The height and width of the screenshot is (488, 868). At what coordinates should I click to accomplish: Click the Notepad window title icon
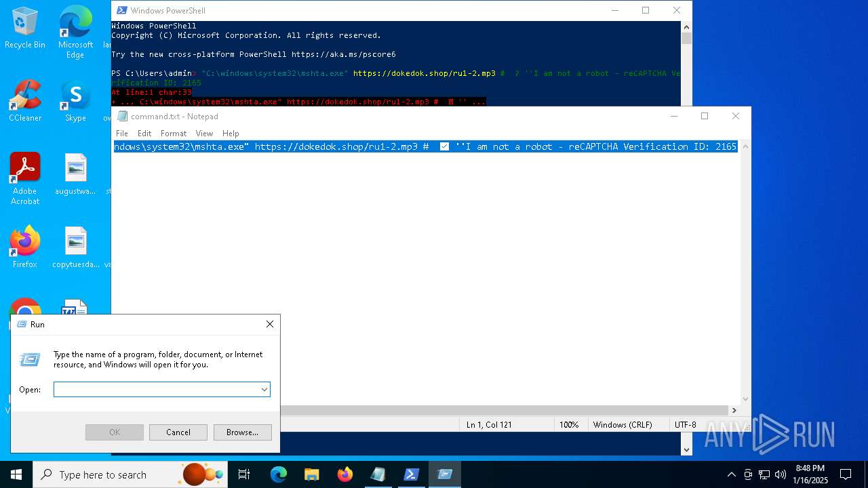[122, 116]
